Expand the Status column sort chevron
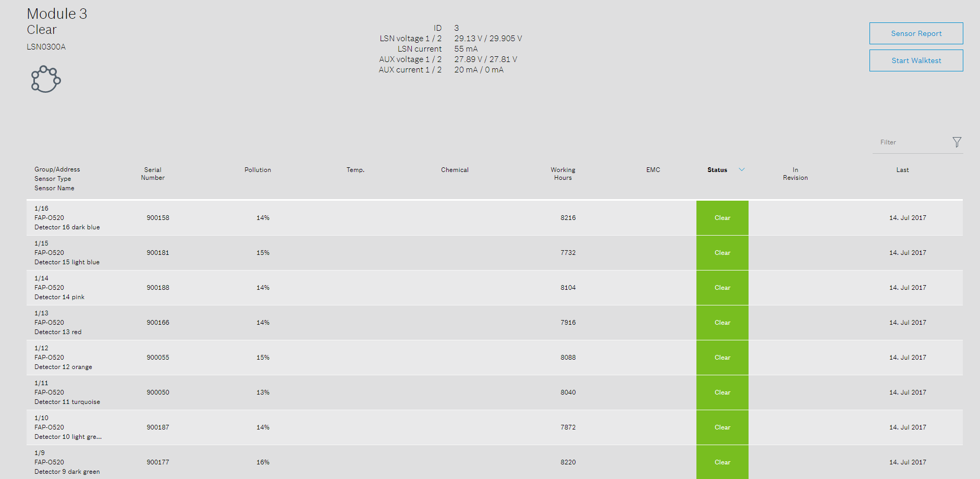Screen dimensions: 980x479 pyautogui.click(x=741, y=169)
